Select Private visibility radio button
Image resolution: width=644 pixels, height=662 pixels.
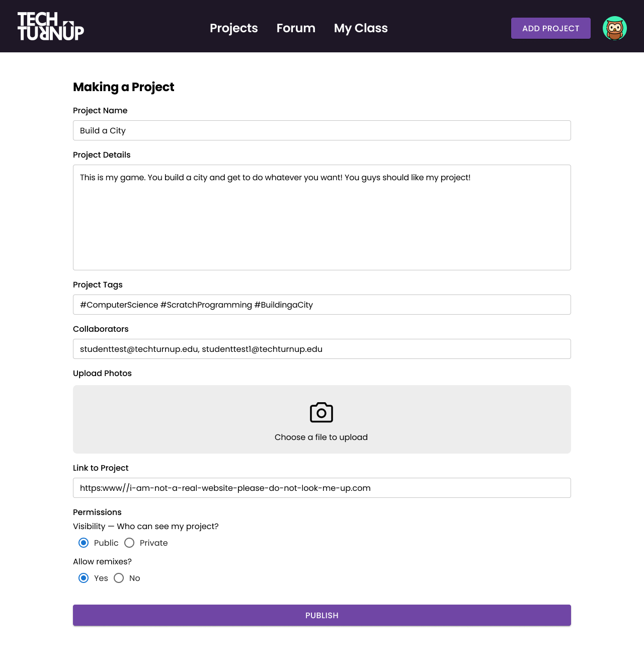tap(129, 543)
